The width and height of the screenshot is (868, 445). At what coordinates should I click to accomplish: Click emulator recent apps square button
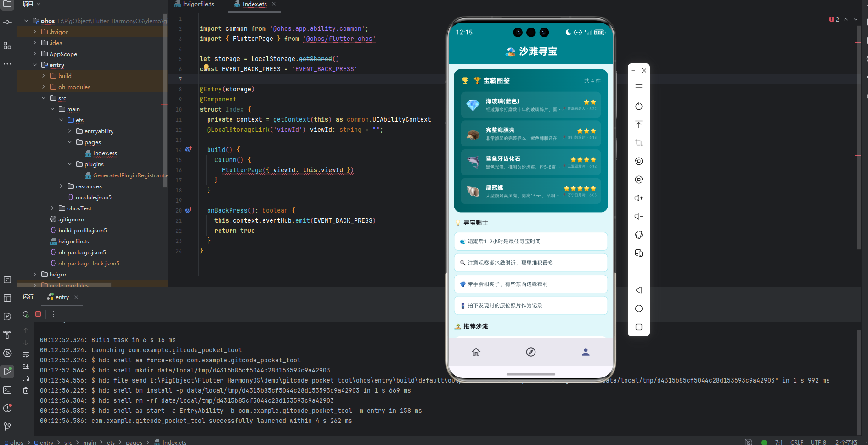[x=639, y=327]
